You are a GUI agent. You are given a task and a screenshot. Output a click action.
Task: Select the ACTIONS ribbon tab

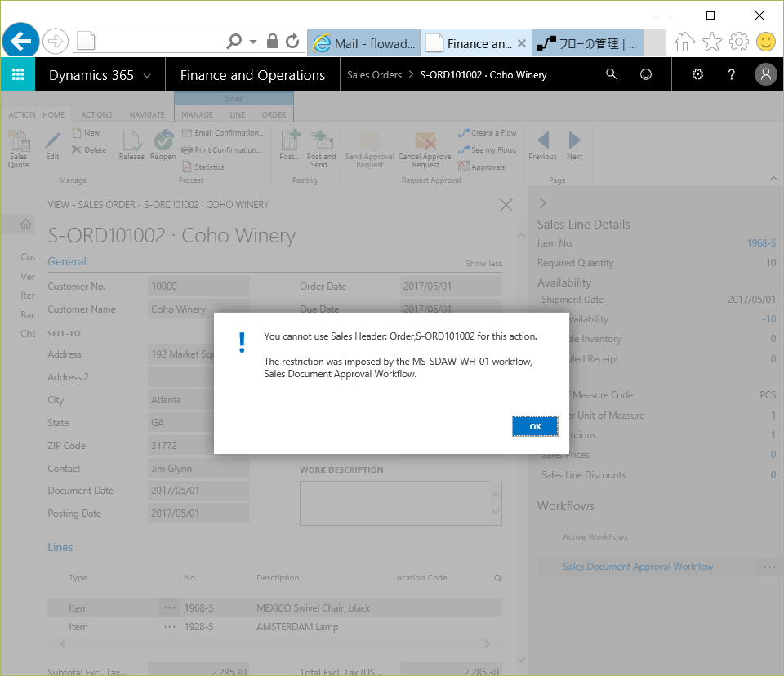click(x=97, y=114)
